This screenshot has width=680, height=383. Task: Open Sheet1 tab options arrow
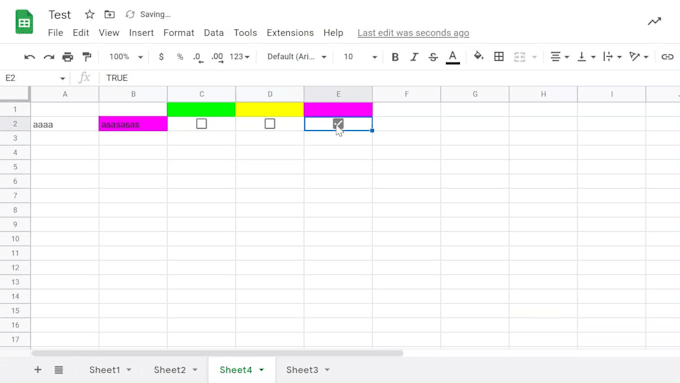click(129, 370)
